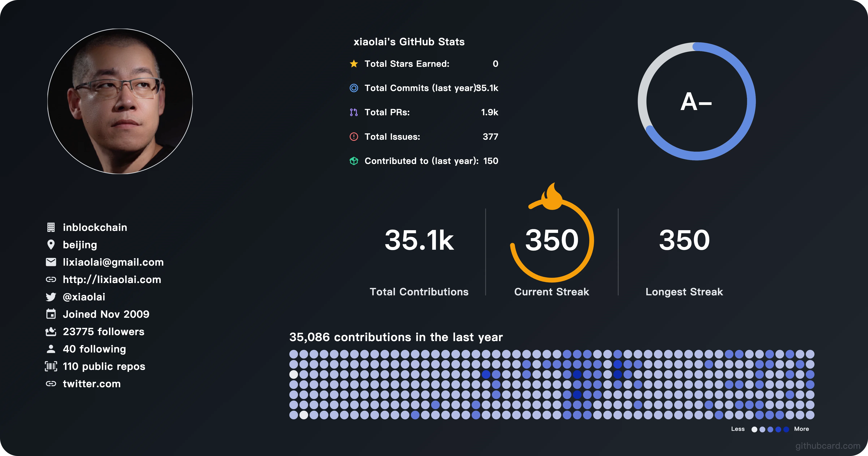Click the building icon next to inblockchain
This screenshot has width=868, height=456.
pyautogui.click(x=51, y=227)
